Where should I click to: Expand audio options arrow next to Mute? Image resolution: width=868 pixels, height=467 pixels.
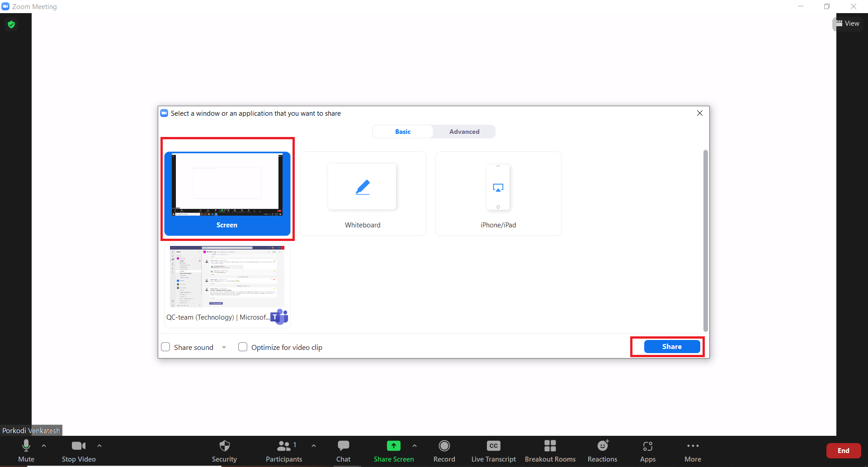tap(44, 446)
